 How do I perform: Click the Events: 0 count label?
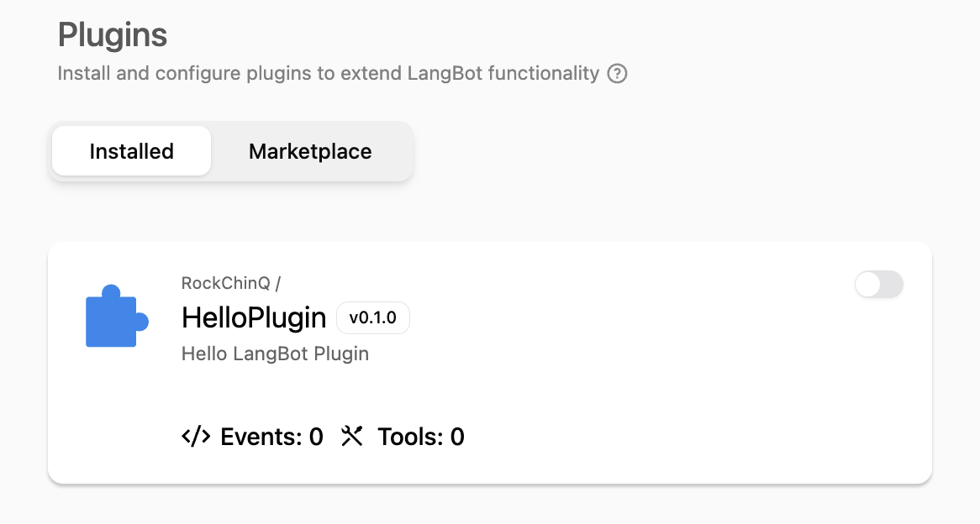pyautogui.click(x=271, y=437)
